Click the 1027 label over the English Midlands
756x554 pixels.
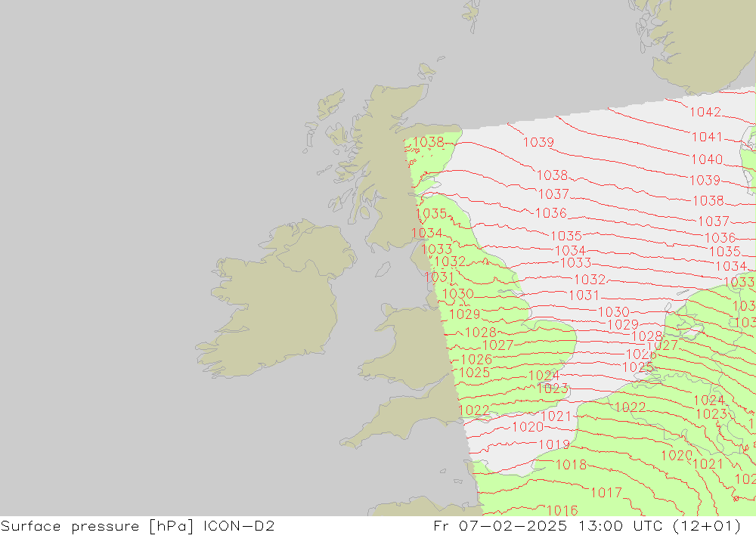[x=498, y=345]
